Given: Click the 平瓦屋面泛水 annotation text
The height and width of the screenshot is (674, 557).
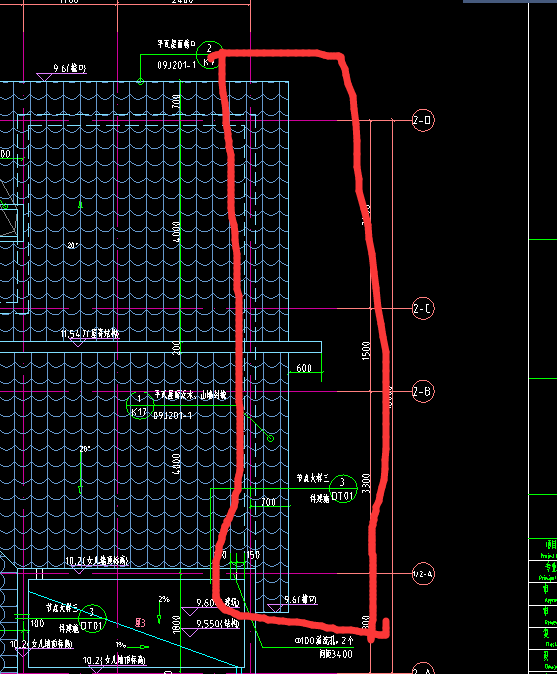Looking at the screenshot, I should click(190, 395).
